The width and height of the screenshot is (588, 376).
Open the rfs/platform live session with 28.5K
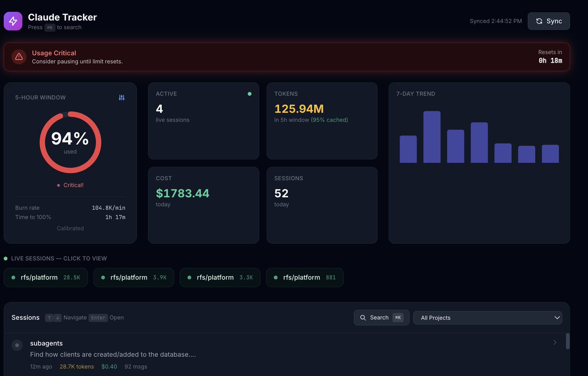click(x=46, y=277)
